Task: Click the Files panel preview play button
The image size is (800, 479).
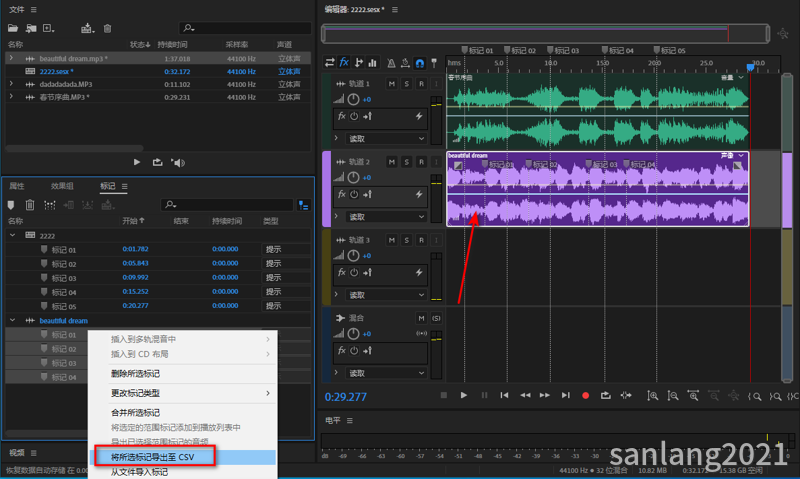Action: pyautogui.click(x=137, y=162)
